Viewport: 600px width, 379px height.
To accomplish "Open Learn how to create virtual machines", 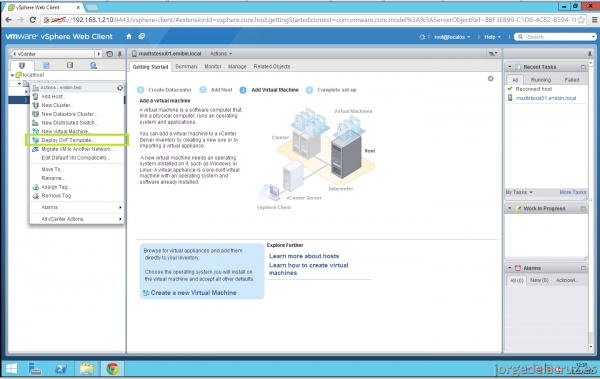I will pos(308,269).
